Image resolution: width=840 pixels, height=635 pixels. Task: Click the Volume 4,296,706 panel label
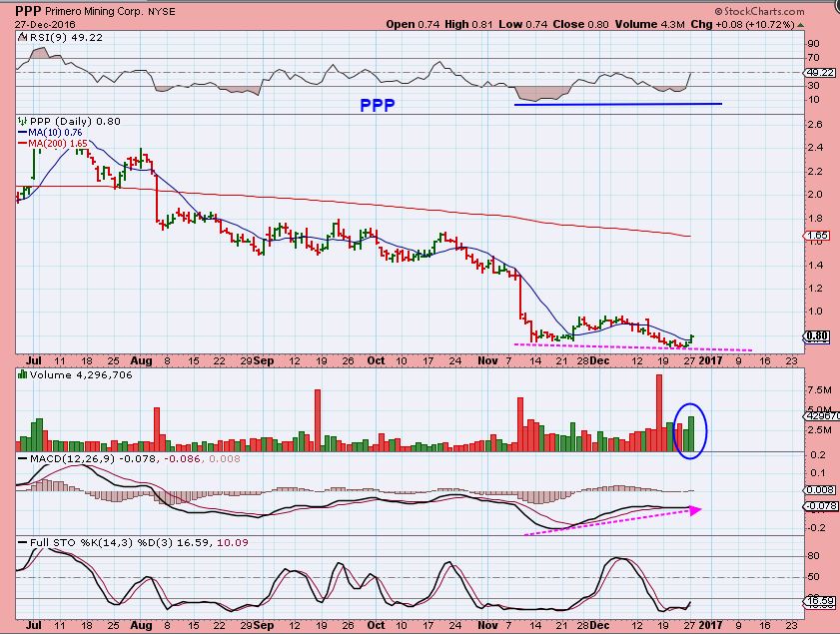[81, 374]
